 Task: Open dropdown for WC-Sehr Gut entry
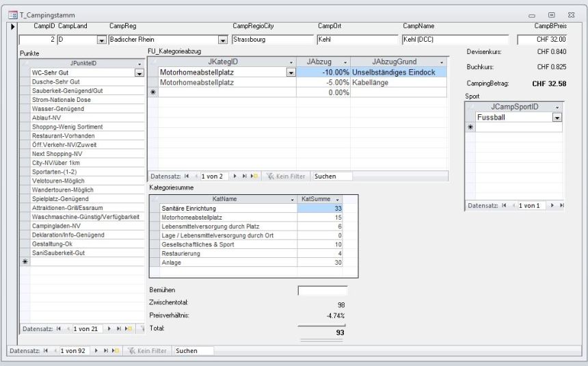137,72
